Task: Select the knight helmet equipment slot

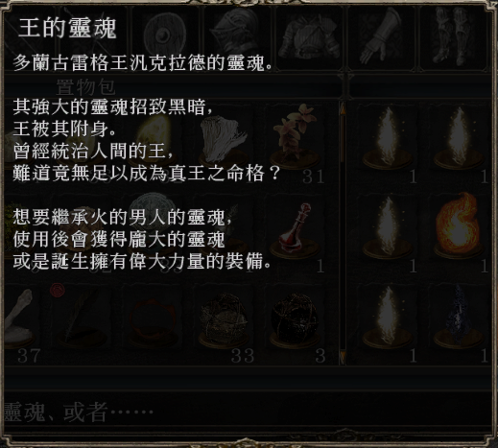Action: pos(237,37)
